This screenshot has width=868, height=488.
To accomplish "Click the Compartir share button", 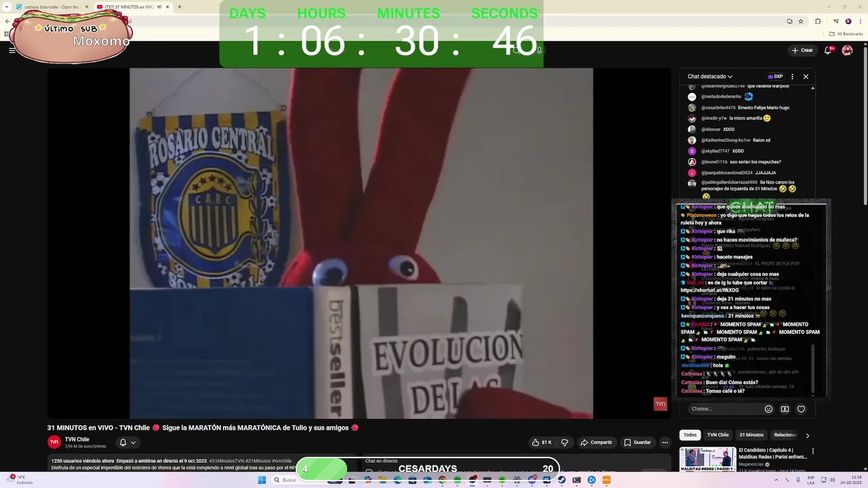I will (596, 443).
